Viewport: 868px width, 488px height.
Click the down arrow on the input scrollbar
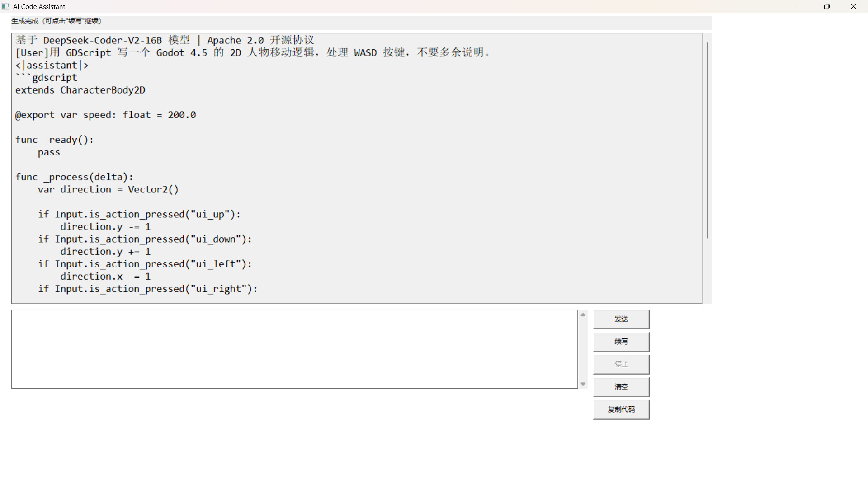pos(583,384)
